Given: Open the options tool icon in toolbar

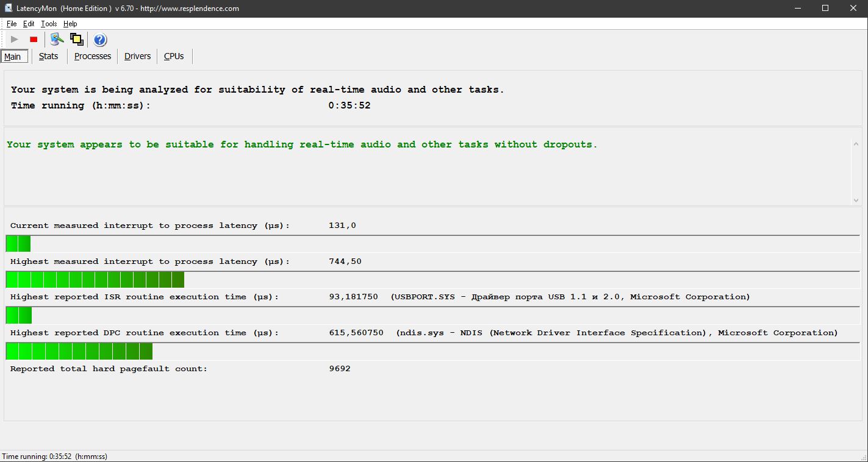Looking at the screenshot, I should (x=57, y=40).
